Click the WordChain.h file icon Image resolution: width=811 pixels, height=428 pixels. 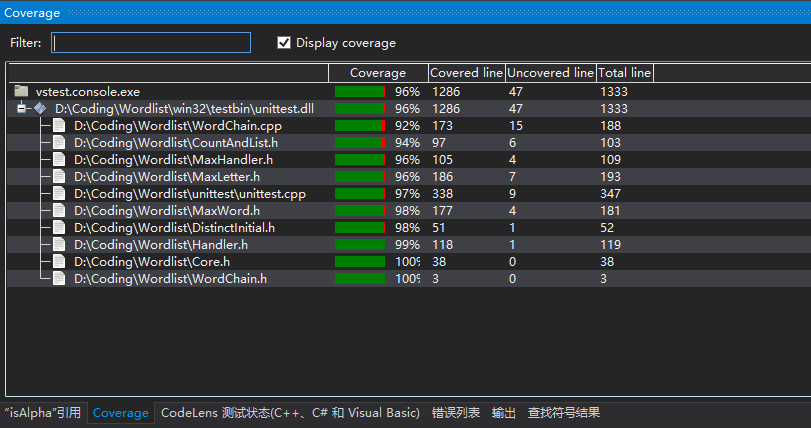59,279
